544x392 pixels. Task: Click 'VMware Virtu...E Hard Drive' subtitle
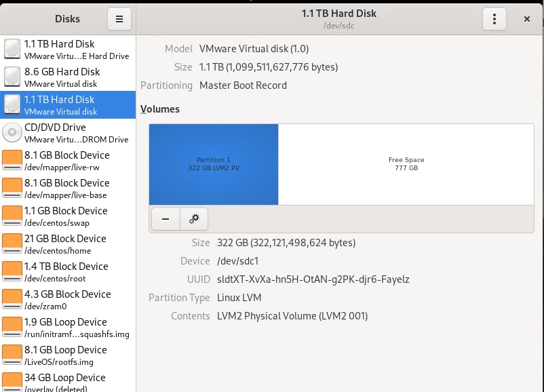click(x=77, y=56)
